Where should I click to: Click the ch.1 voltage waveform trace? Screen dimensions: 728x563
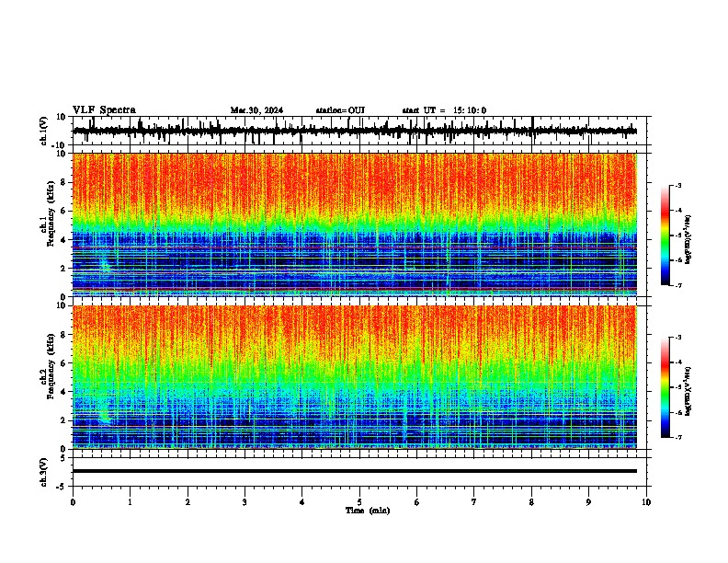tap(354, 131)
